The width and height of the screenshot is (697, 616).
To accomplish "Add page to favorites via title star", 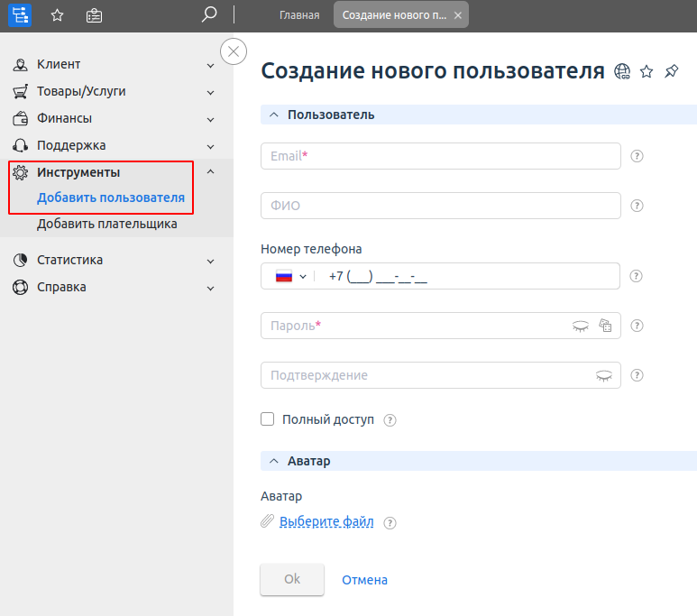I will click(x=647, y=71).
